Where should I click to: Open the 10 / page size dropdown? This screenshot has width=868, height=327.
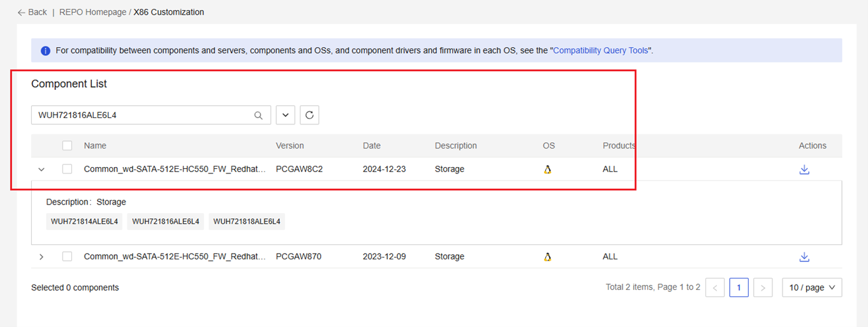coord(812,287)
